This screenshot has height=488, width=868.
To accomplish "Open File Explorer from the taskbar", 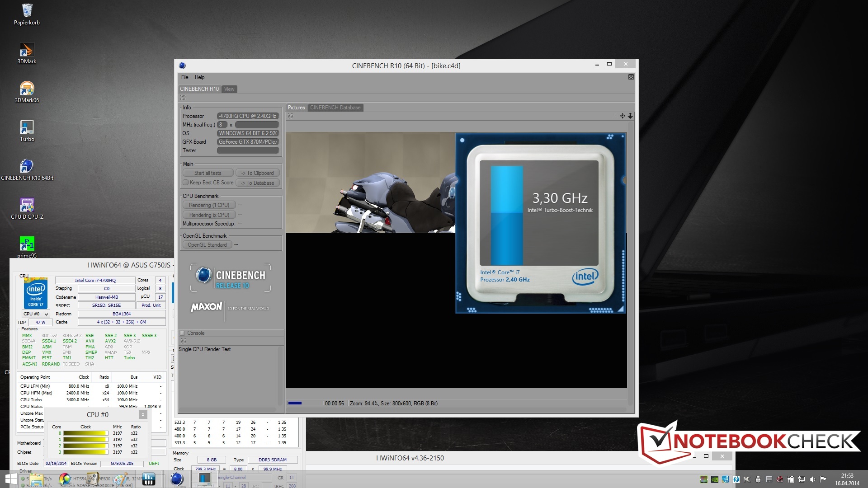I will [x=36, y=479].
